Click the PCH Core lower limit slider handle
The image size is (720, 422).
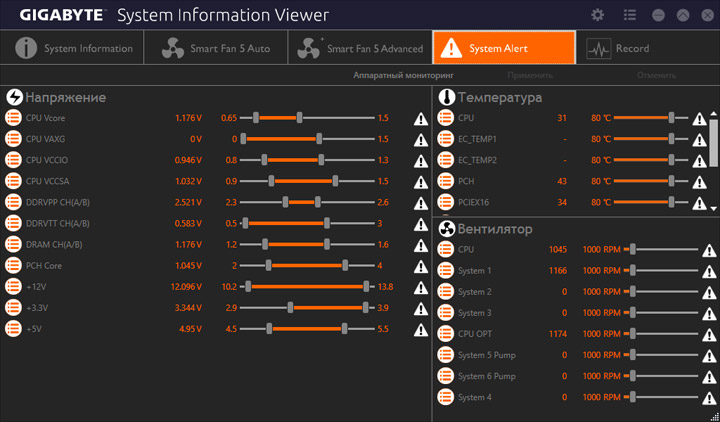[x=269, y=265]
